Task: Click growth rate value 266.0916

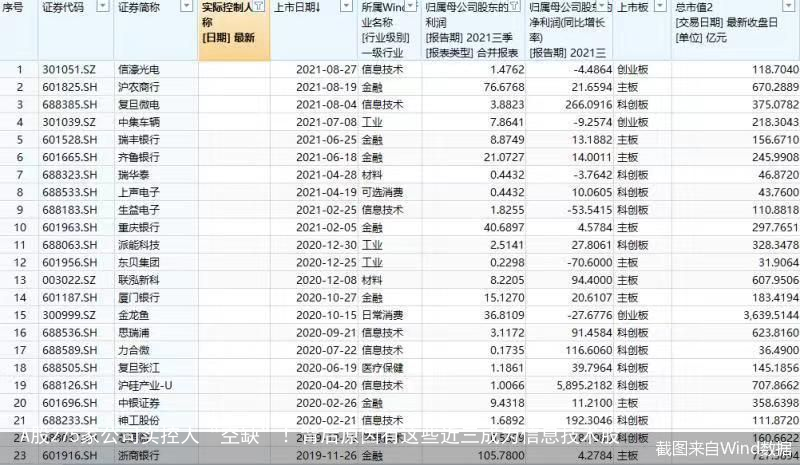Action: tap(588, 105)
